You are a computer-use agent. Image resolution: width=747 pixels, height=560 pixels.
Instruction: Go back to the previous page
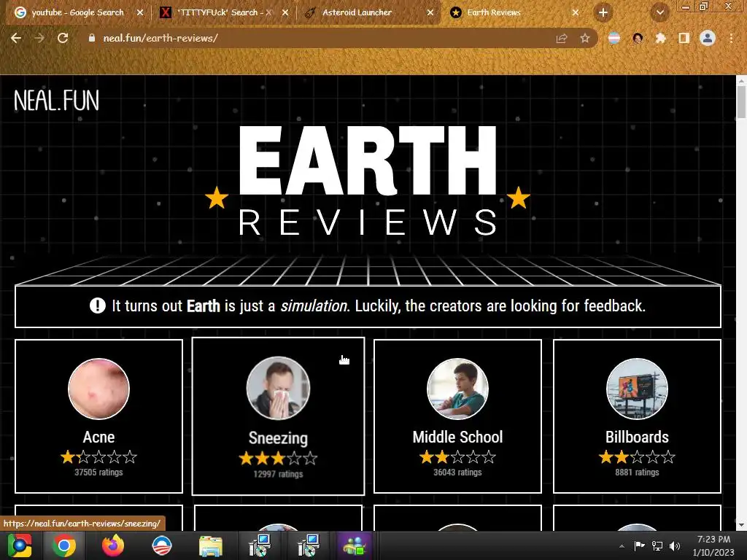click(x=16, y=38)
